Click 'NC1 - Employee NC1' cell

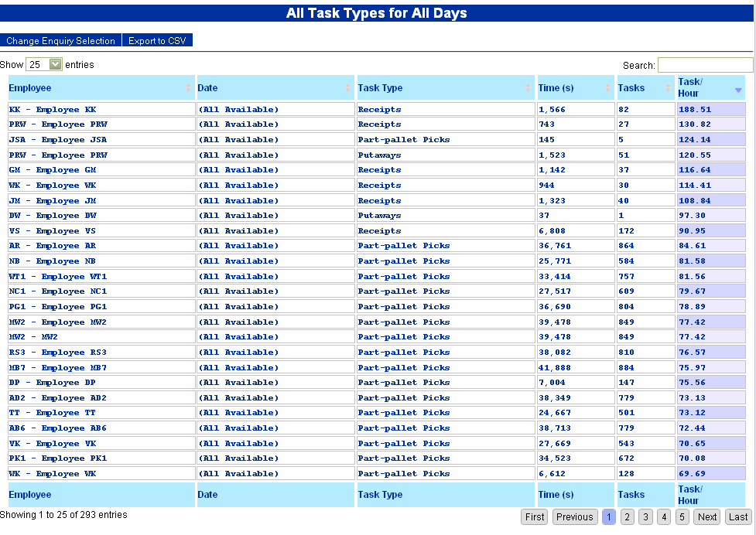(x=101, y=291)
